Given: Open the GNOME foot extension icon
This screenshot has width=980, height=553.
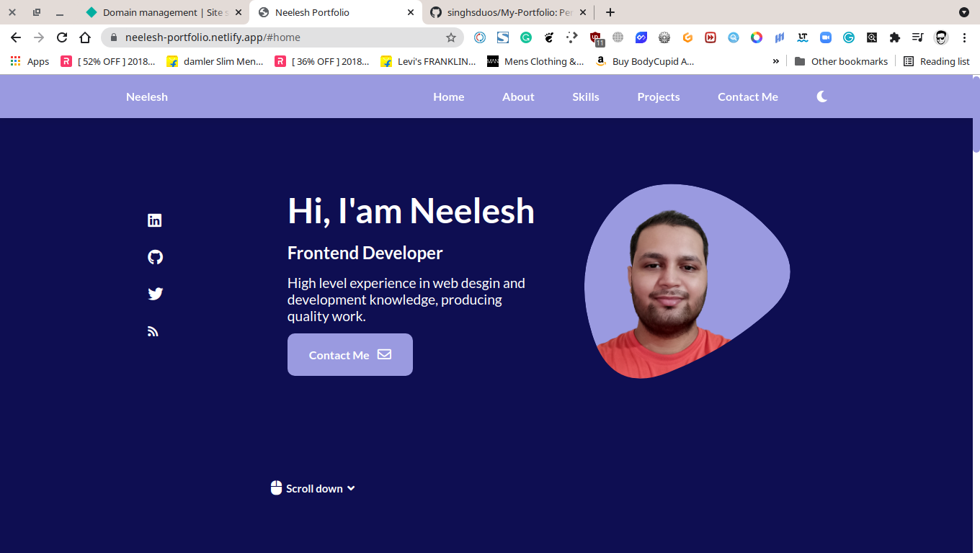Looking at the screenshot, I should (549, 37).
